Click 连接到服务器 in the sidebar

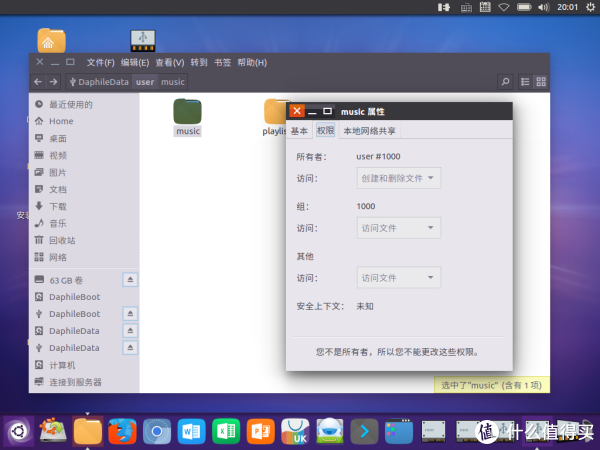point(84,382)
